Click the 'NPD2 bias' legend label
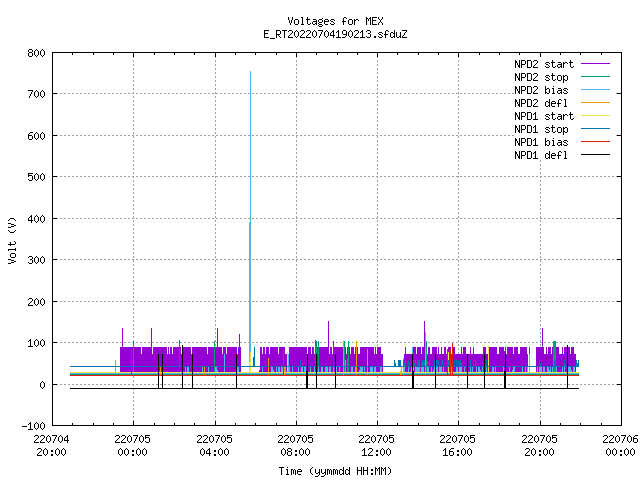Image resolution: width=640 pixels, height=480 pixels. coord(541,90)
